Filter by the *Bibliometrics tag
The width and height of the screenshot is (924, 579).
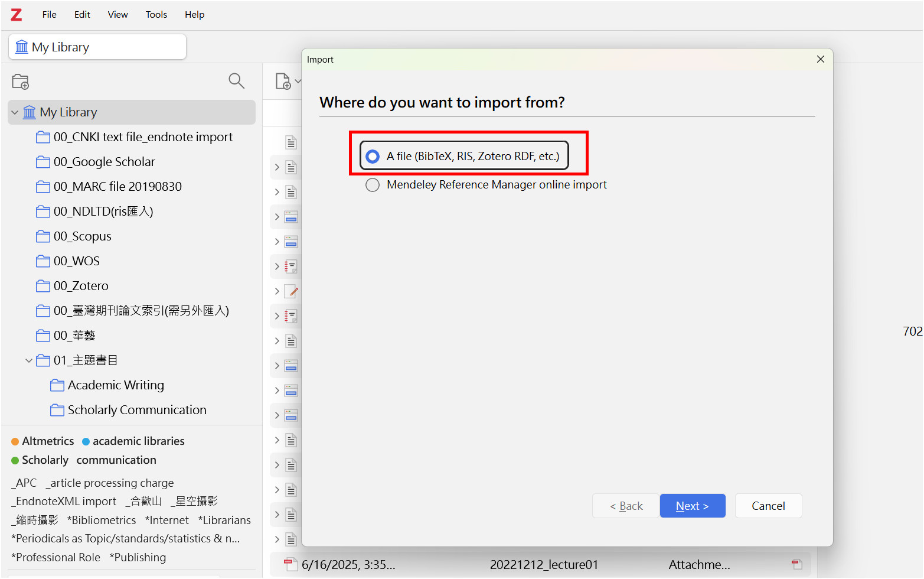102,521
